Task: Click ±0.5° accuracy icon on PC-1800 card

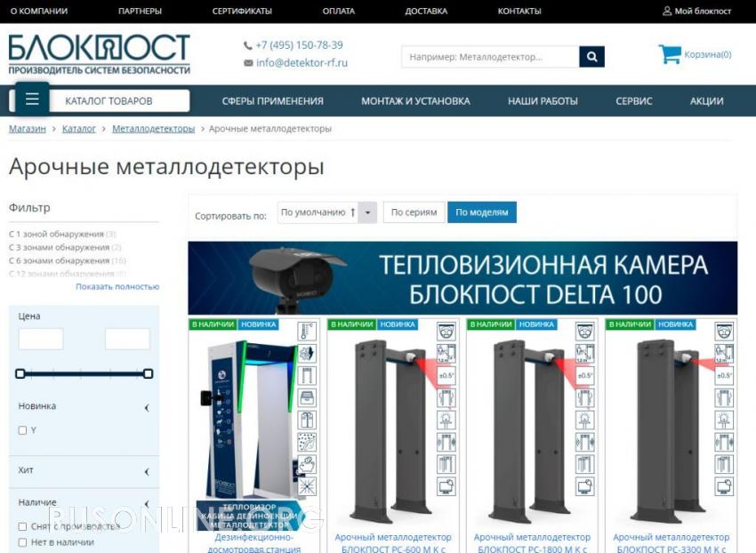Action: click(x=585, y=375)
